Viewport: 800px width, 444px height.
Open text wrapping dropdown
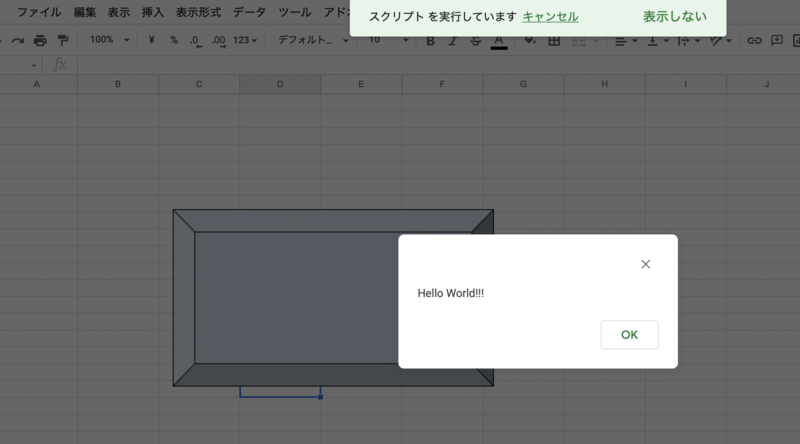tap(689, 41)
